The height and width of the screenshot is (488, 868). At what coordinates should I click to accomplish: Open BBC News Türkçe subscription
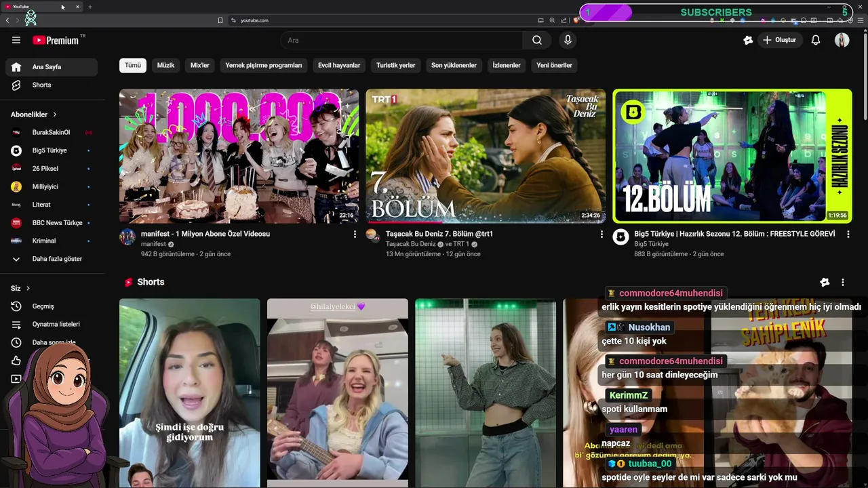(52, 222)
